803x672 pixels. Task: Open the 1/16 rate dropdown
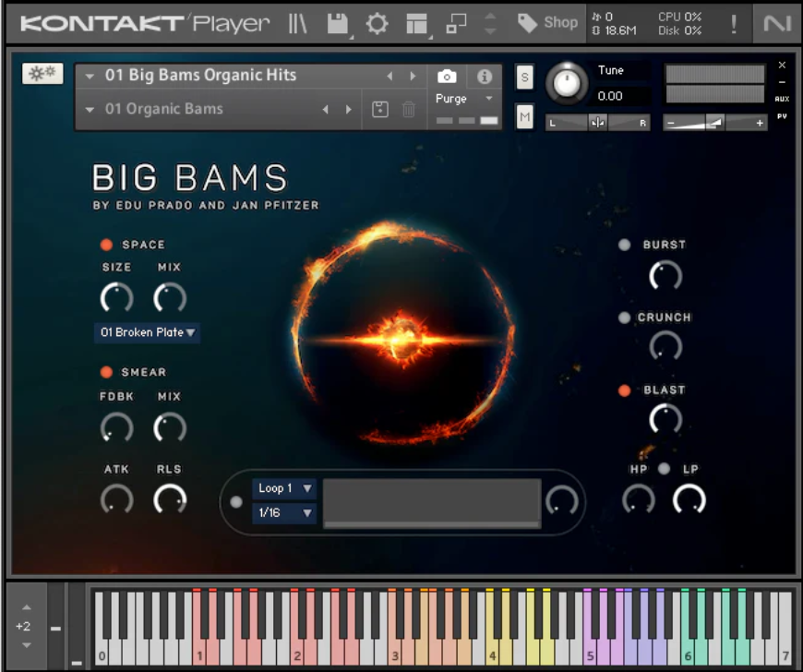(283, 512)
